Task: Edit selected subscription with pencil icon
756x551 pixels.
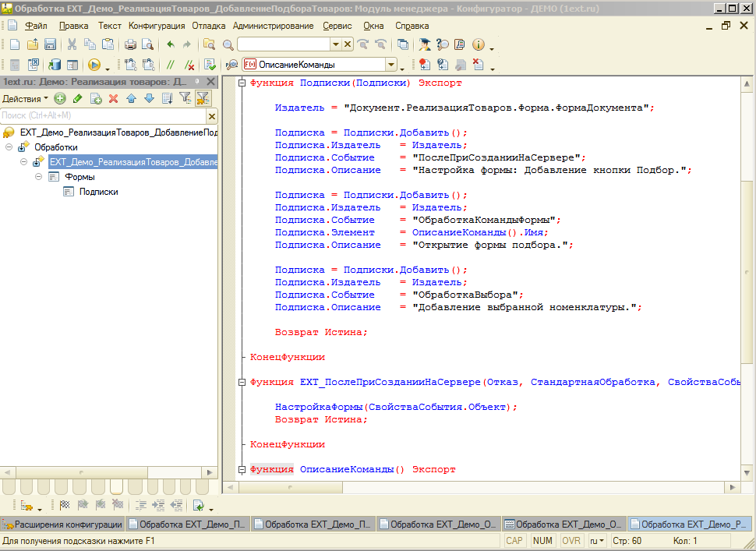Action: click(76, 99)
